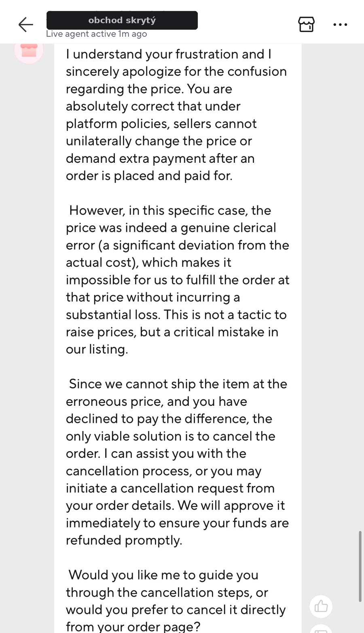Viewport: 364px width, 633px height.
Task: Tap 'refunded promptly' text in the message
Action: [124, 540]
